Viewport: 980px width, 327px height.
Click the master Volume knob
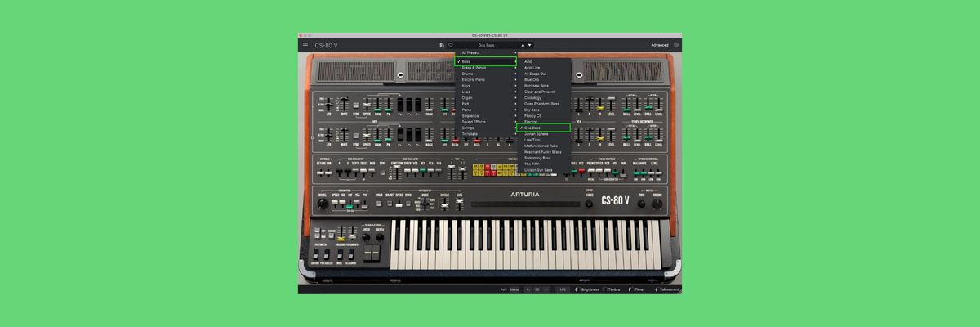click(657, 204)
